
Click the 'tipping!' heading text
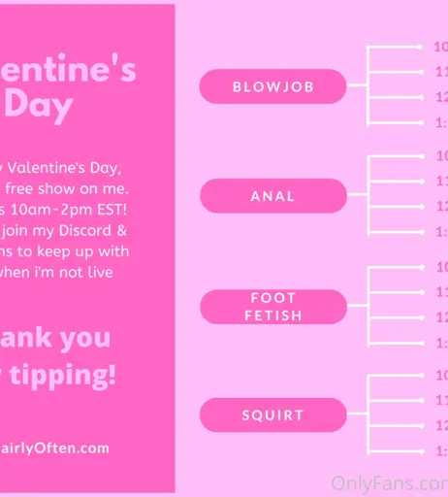coord(62,376)
